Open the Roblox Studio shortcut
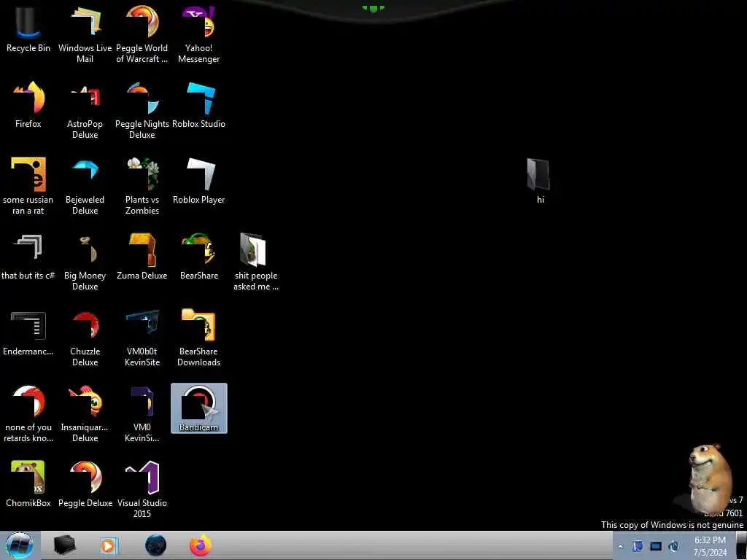The width and height of the screenshot is (747, 560). (198, 105)
